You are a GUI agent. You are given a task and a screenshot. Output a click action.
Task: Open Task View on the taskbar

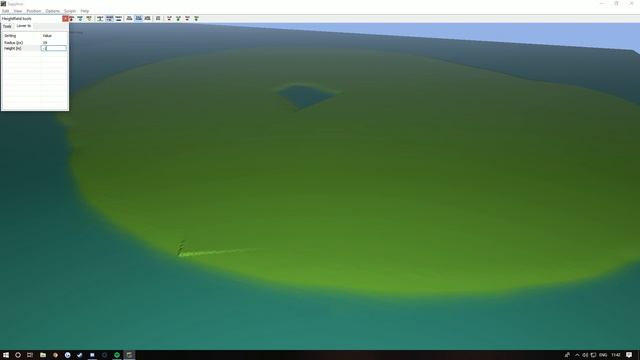pyautogui.click(x=30, y=355)
